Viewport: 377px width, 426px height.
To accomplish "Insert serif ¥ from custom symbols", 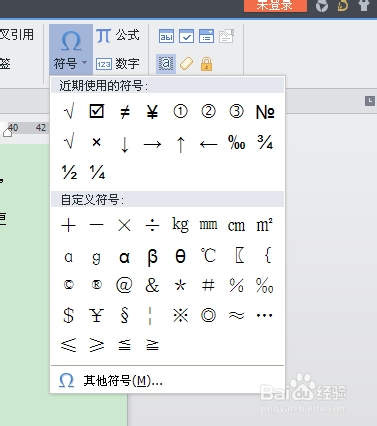I will tap(96, 315).
